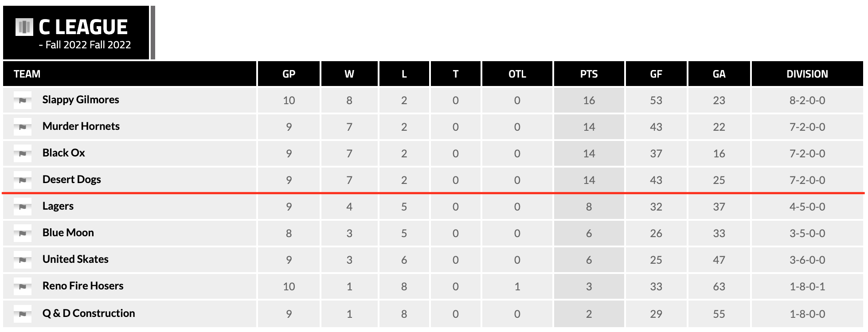Click the United Skates team flag icon

click(23, 260)
